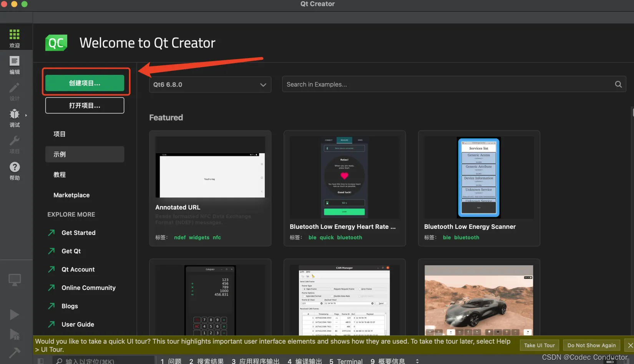Switch to 编辑 (Edit) mode
634x364 pixels.
coord(15,65)
